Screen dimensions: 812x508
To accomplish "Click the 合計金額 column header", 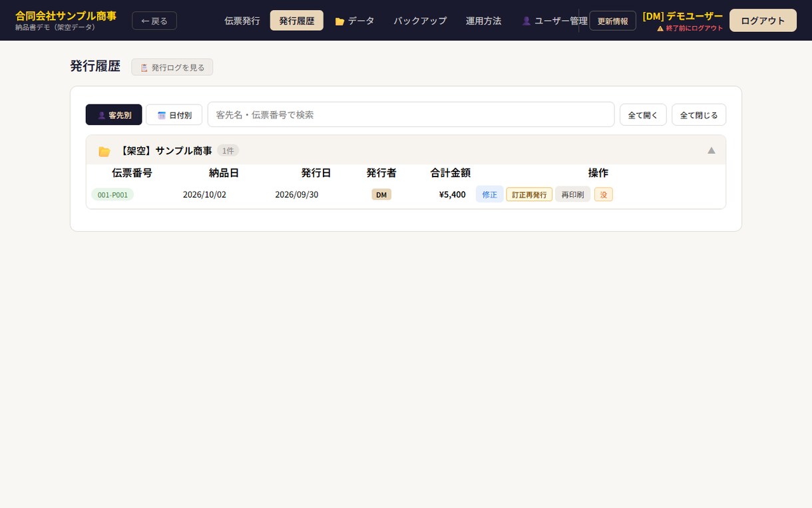I will pyautogui.click(x=450, y=172).
